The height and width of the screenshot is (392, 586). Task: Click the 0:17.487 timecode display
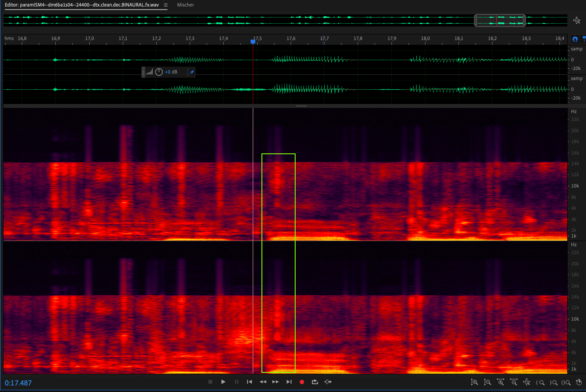[18, 383]
